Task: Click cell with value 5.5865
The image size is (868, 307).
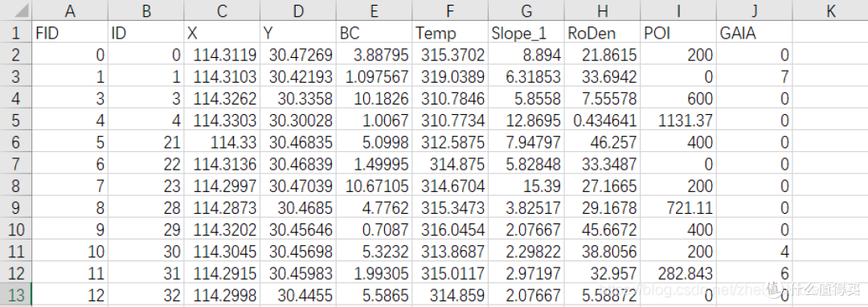Action: [x=375, y=295]
